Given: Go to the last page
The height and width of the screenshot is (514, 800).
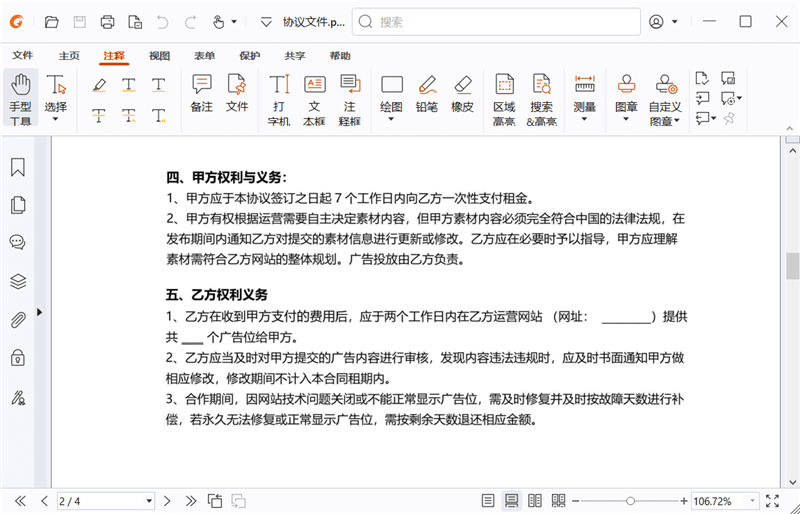Looking at the screenshot, I should (x=190, y=501).
